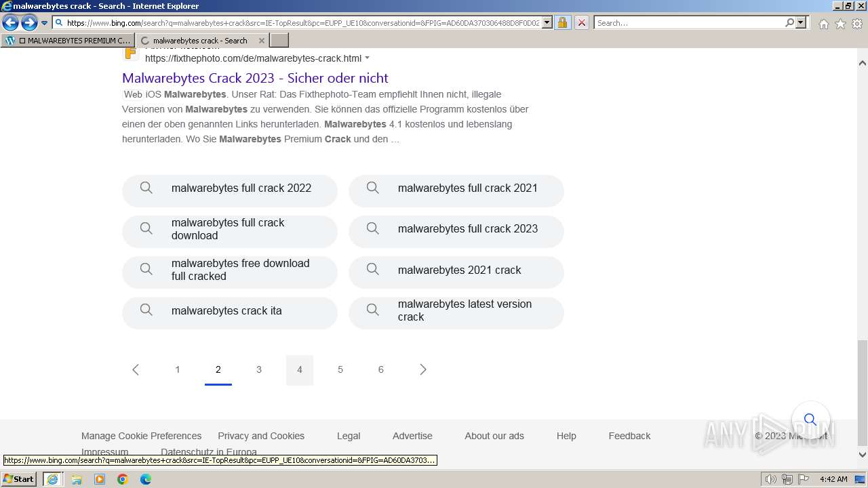The height and width of the screenshot is (488, 868).
Task: Open Manage Cookie Preferences link
Action: 141,436
